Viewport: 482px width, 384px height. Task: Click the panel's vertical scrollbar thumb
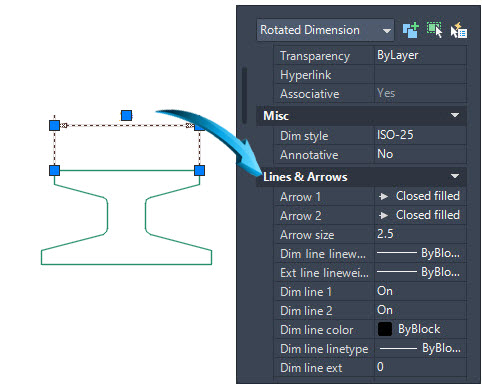(x=245, y=95)
